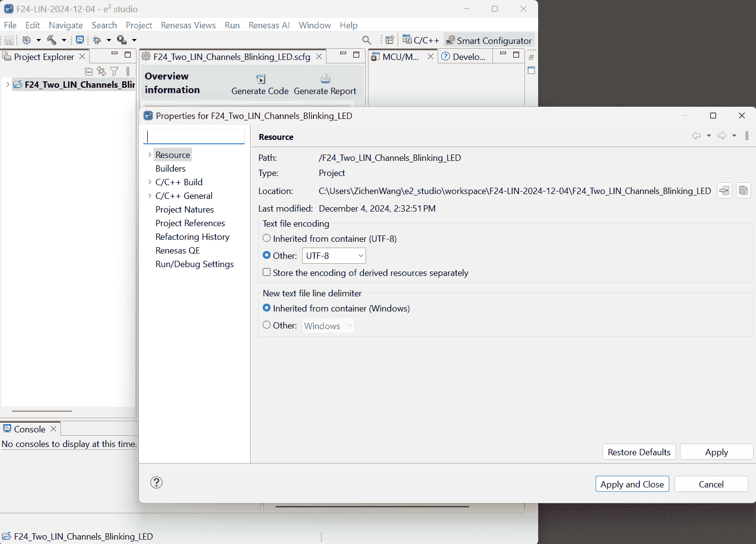Click Show In System Explorer icon beside Location
Viewport: 756px width, 544px height.
[724, 191]
